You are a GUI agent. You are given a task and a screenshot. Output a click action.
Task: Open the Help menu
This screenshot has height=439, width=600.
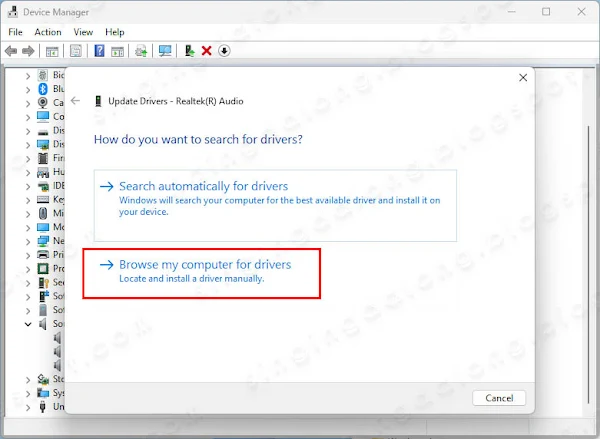(x=115, y=32)
